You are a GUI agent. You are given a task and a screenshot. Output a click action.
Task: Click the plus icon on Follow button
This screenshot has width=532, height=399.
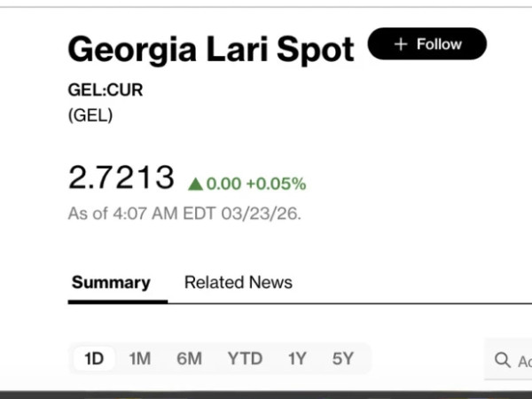[401, 44]
